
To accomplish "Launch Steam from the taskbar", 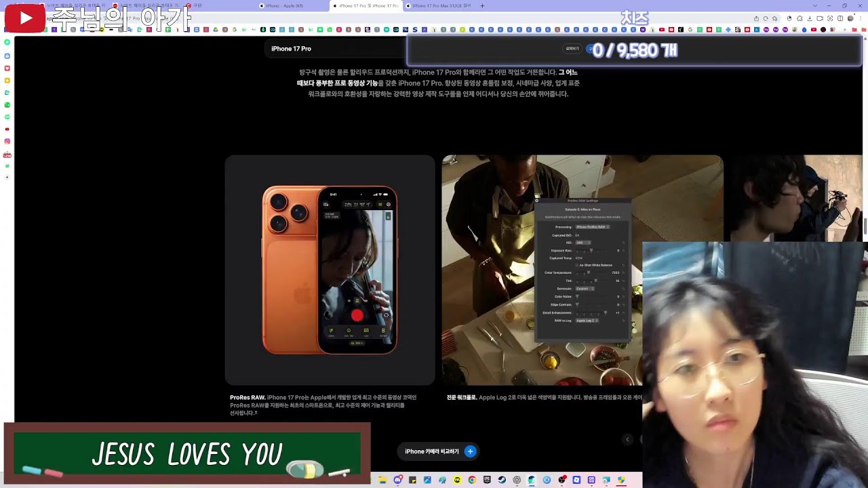I will tap(502, 480).
